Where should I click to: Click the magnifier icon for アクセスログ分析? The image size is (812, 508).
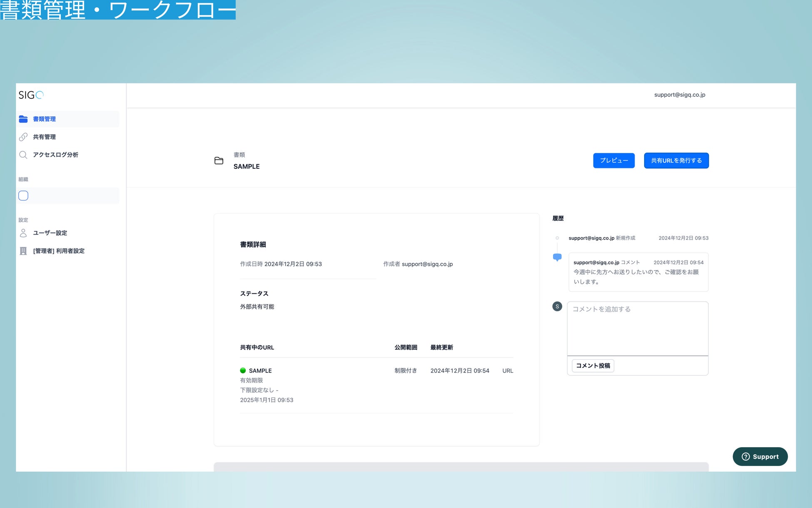(x=23, y=155)
